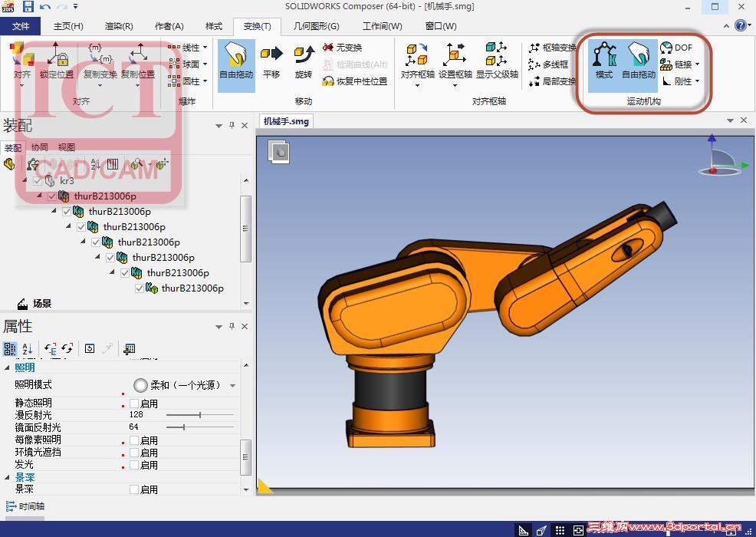Open the 照明模式 dropdown
This screenshot has width=756, height=537.
point(233,386)
